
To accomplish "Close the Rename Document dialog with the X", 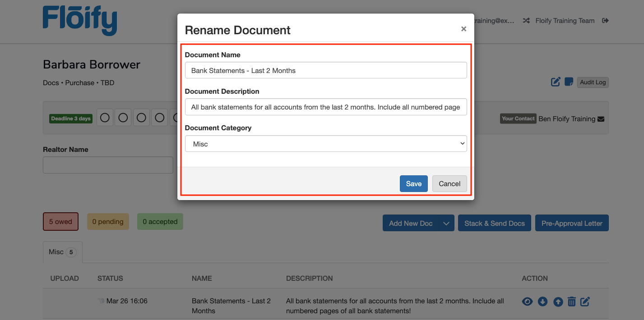I will point(463,29).
